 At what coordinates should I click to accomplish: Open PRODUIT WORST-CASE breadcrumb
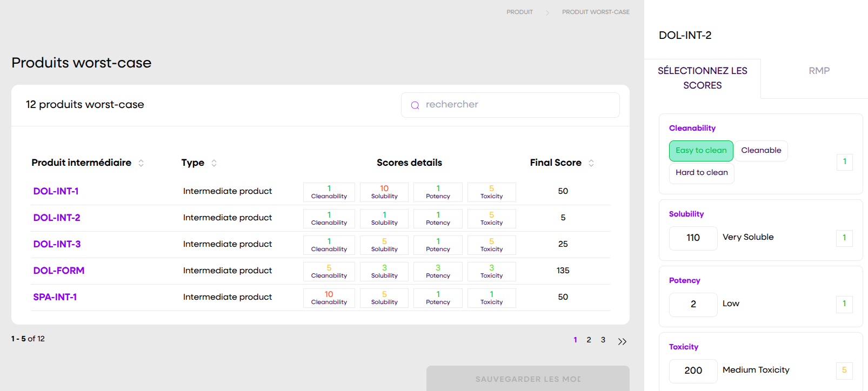click(x=596, y=12)
